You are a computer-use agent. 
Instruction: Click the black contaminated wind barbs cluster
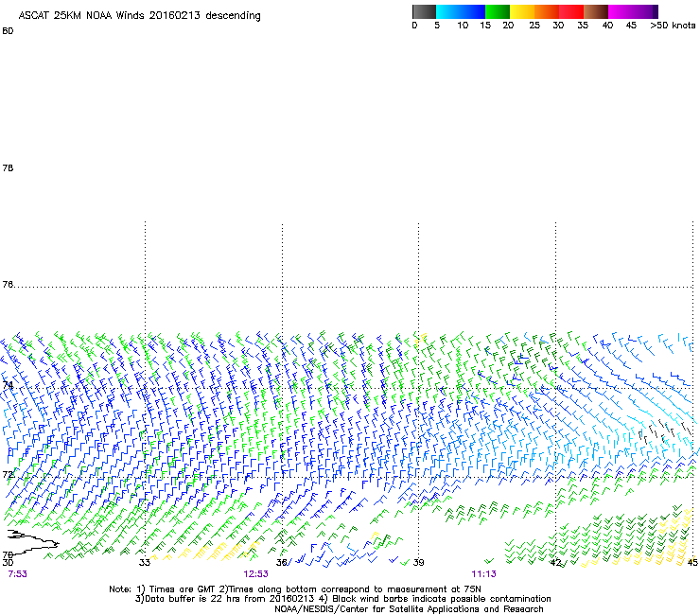click(x=665, y=432)
